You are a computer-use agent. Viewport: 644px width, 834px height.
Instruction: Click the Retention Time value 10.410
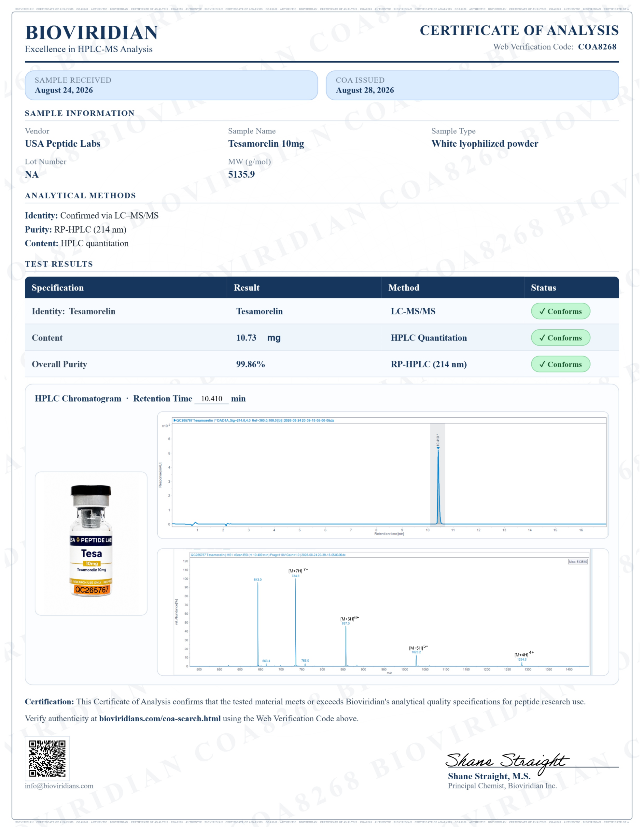212,399
